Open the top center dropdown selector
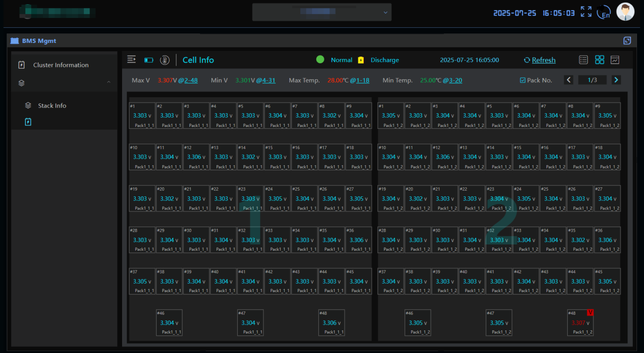The width and height of the screenshot is (644, 353). 322,12
